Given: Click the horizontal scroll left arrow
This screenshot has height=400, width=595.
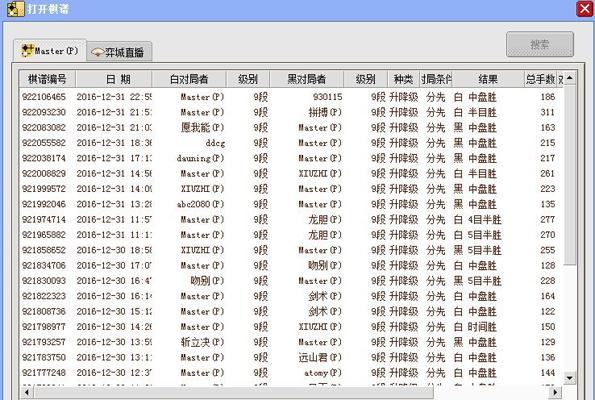Looking at the screenshot, I should [x=27, y=392].
